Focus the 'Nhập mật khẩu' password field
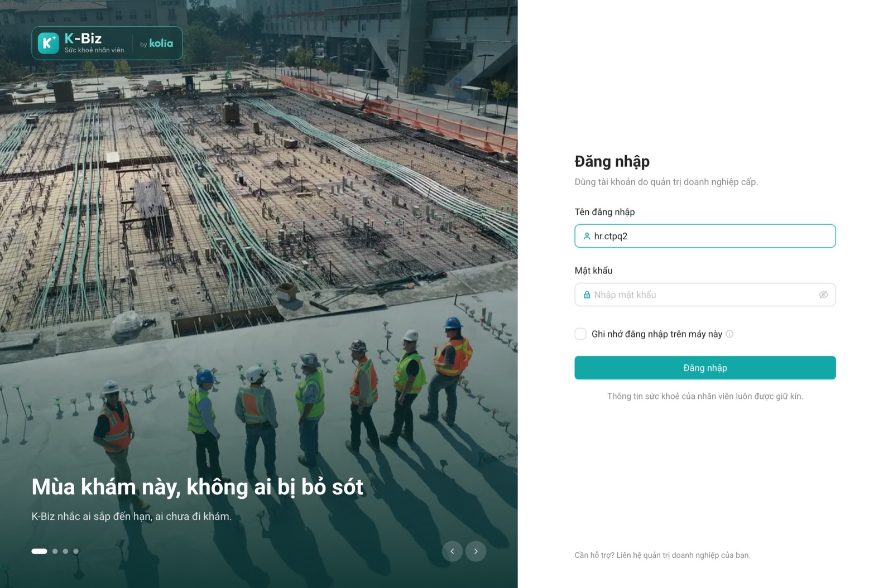 tap(705, 295)
